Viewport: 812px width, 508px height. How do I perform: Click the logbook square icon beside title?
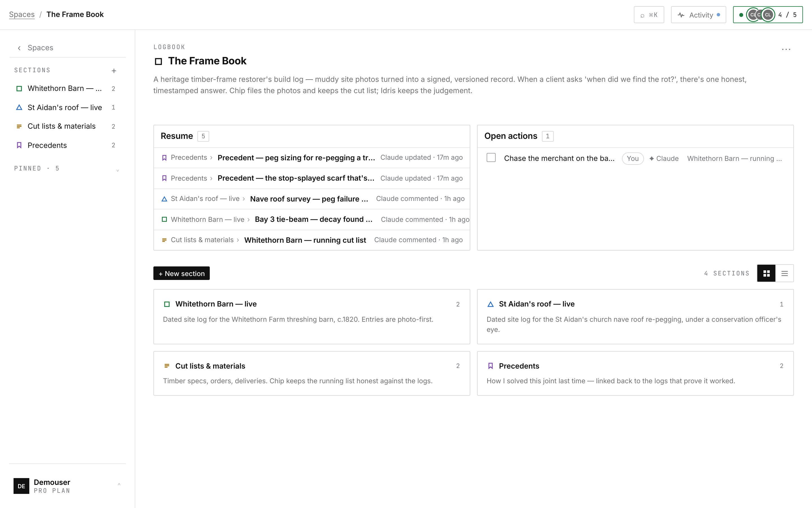pos(158,62)
